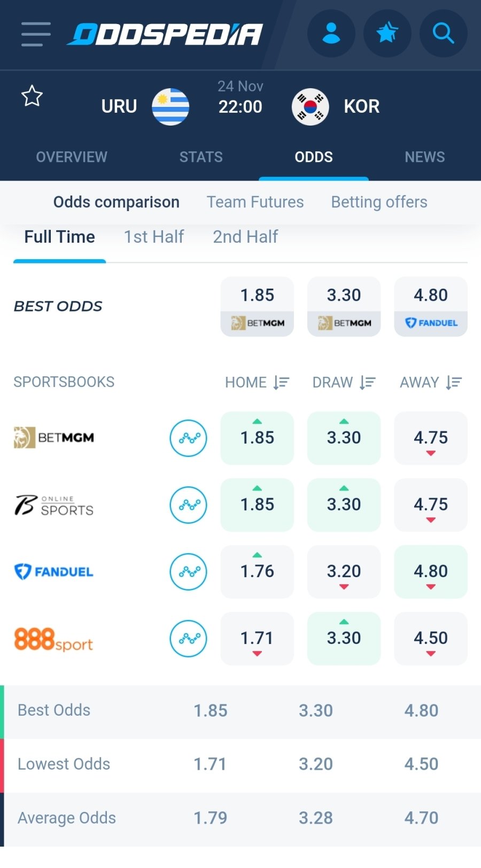The image size is (481, 868).
Task: Show odds history graph for BetMGM
Action: [x=188, y=438]
